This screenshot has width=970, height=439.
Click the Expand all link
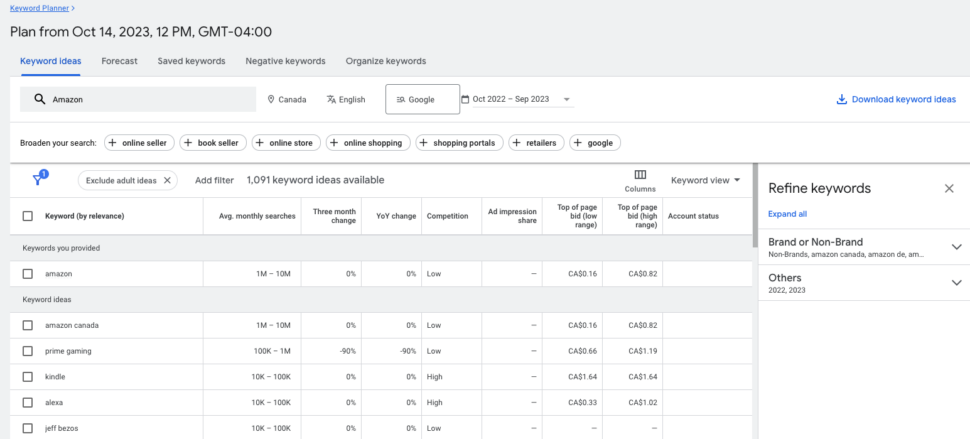pos(787,214)
